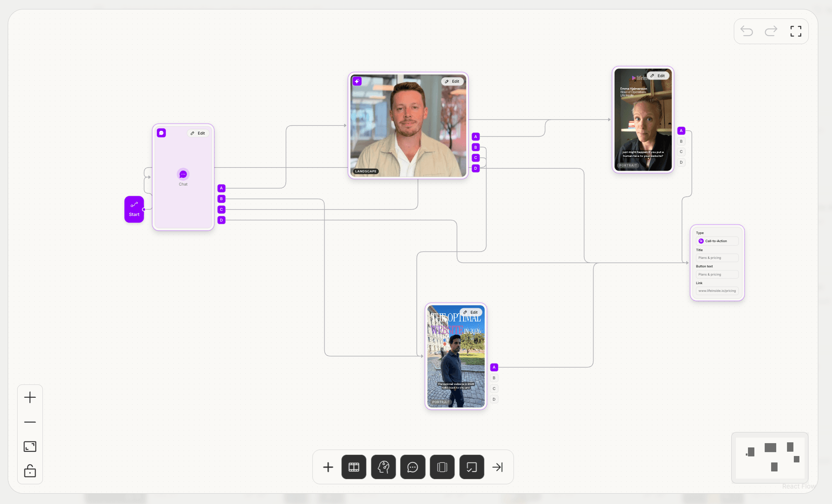Click the Title field with Plans & pricing

717,258
